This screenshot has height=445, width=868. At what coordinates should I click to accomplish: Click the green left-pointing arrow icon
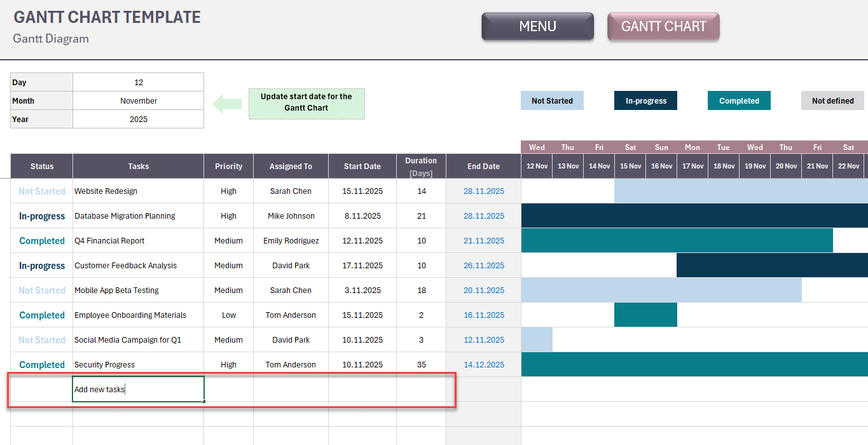click(227, 104)
